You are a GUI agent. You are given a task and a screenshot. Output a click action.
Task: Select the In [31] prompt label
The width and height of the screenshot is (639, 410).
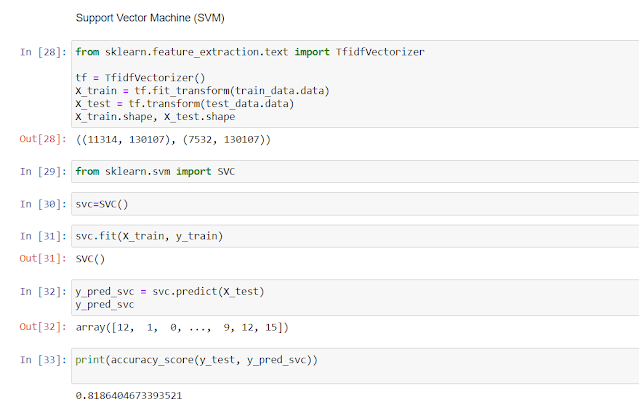40,238
